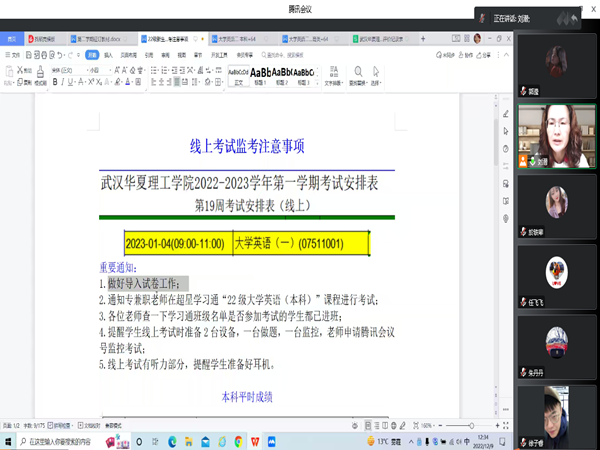The height and width of the screenshot is (450, 600).
Task: Click the Undo arrow icon
Action: 60,55
